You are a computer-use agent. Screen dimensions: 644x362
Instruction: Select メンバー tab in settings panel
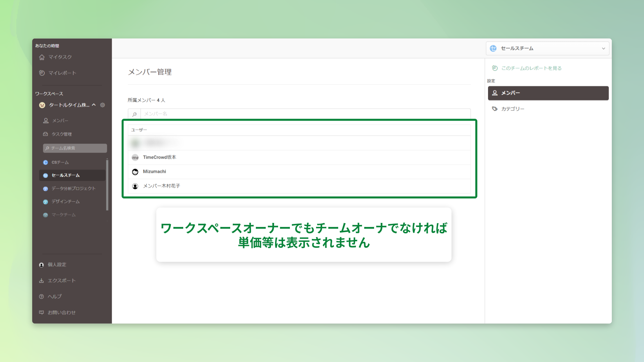[548, 93]
